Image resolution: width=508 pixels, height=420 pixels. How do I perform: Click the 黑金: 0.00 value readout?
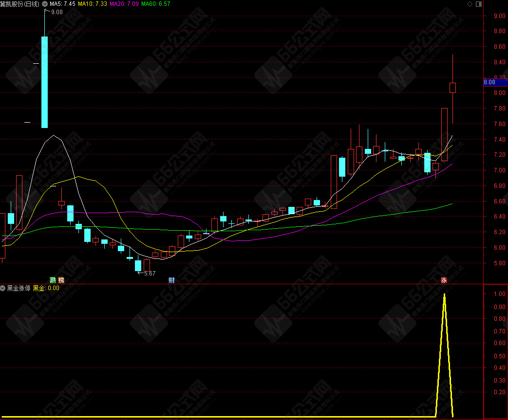(46, 288)
